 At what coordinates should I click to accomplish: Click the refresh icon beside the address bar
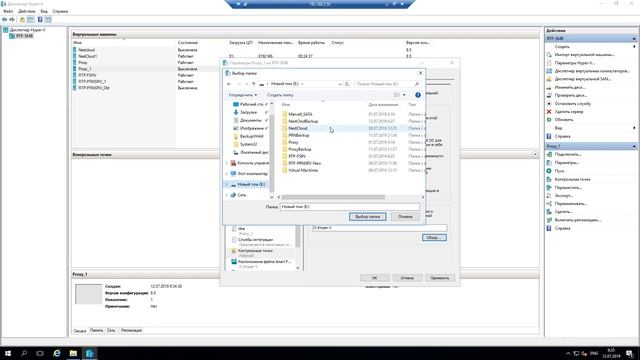pos(347,84)
